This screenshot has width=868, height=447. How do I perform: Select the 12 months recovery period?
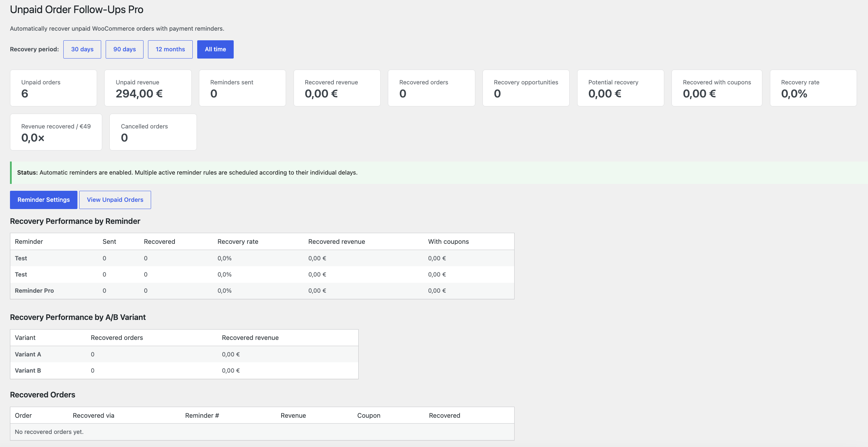pos(170,49)
